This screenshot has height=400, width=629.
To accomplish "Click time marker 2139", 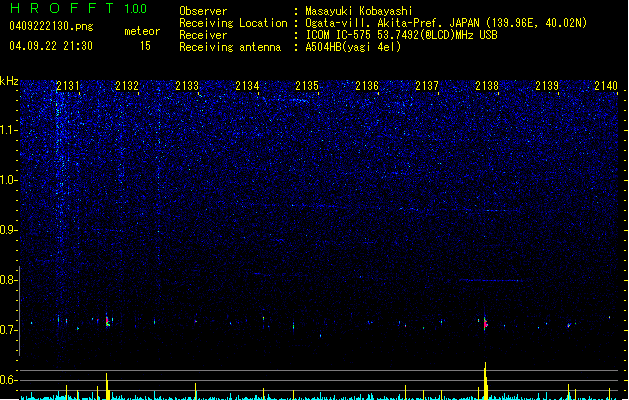I will click(x=547, y=86).
